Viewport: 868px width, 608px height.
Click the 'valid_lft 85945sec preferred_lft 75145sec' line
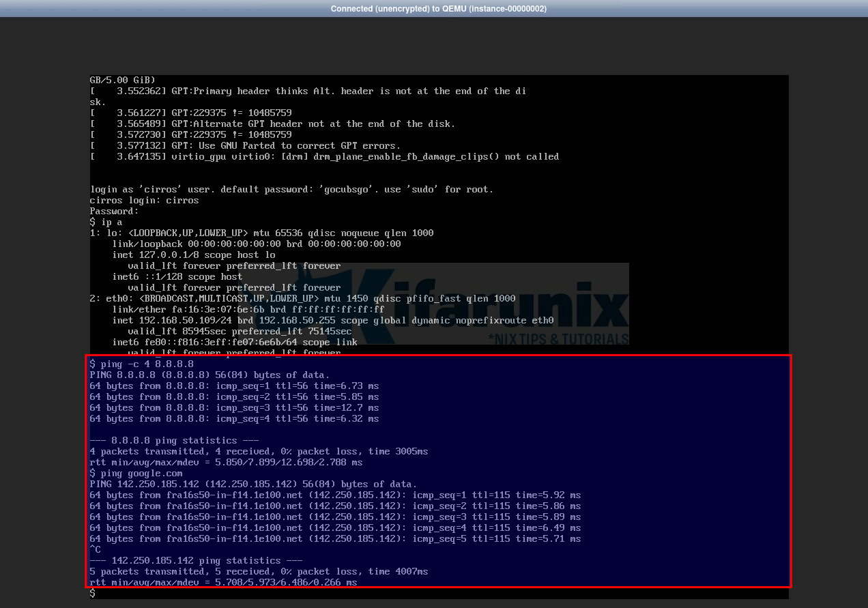tap(240, 332)
